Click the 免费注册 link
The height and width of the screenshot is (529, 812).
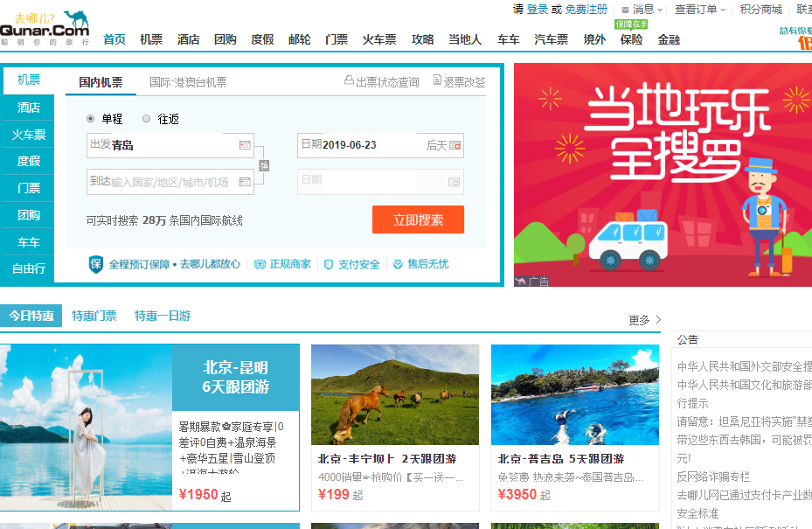(x=586, y=10)
